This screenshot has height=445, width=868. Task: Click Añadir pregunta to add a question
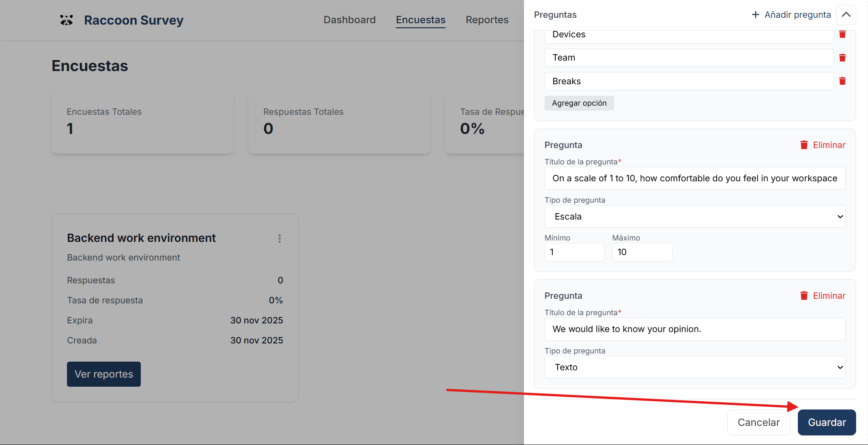(791, 15)
